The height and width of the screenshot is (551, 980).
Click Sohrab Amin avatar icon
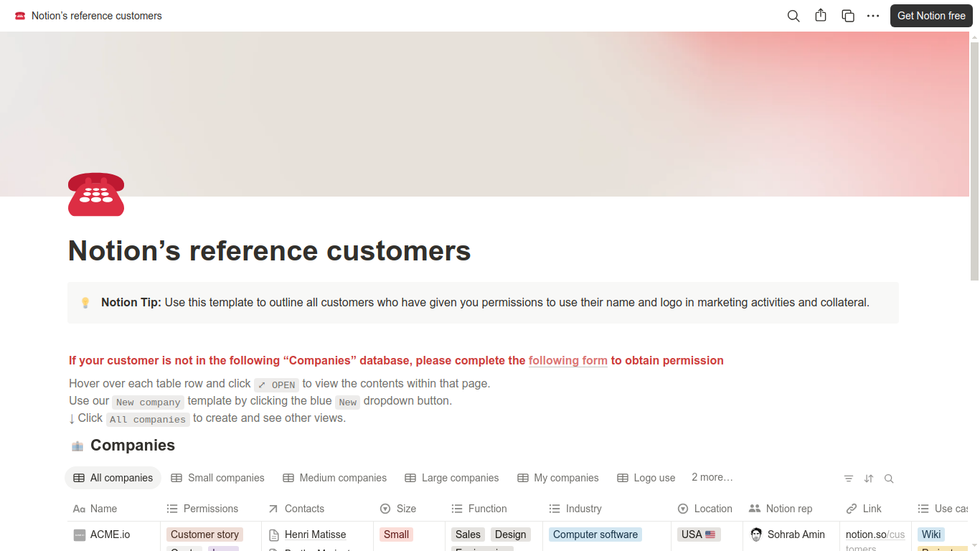[756, 534]
